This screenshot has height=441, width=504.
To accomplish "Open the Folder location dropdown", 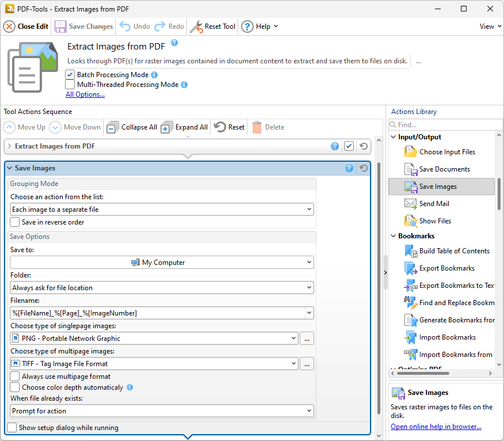I will point(162,287).
